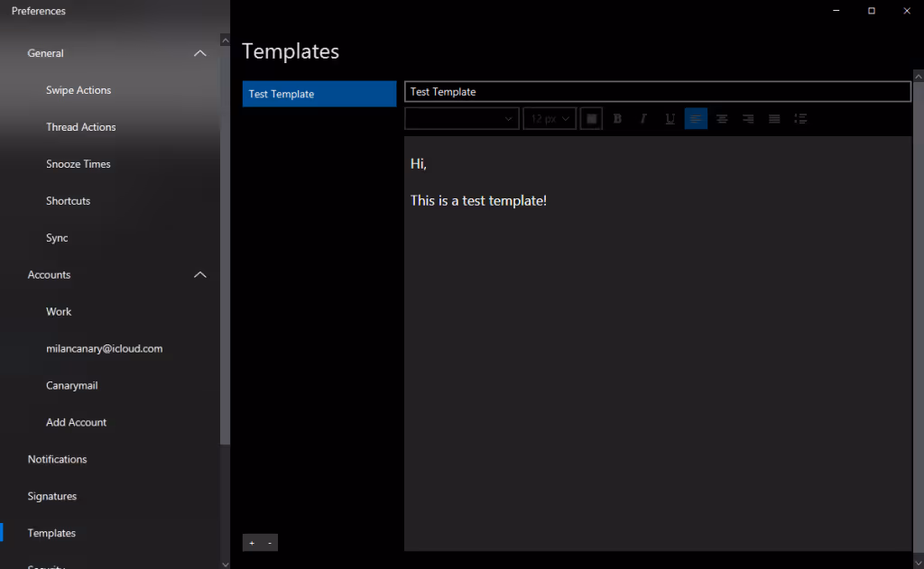Open Signatures preferences
The width and height of the screenshot is (924, 569).
(51, 497)
